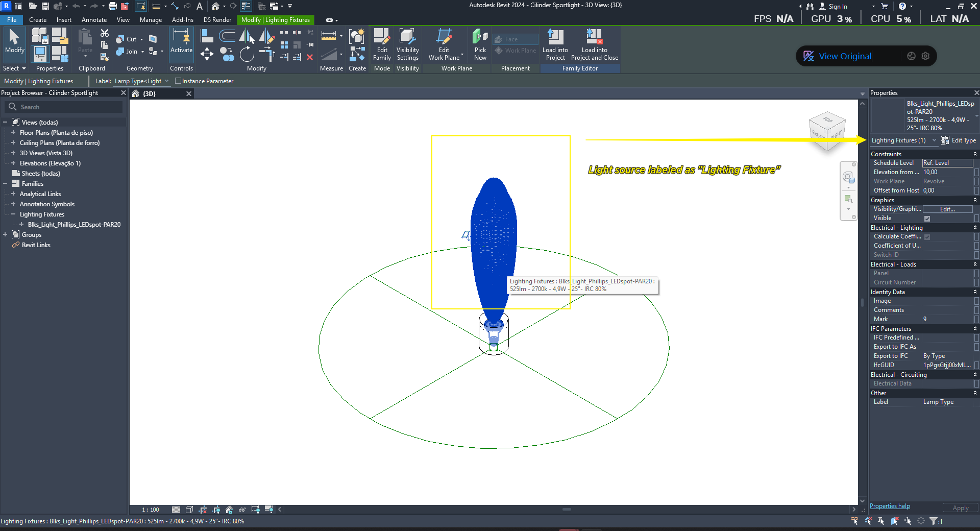Select the Align tool in Modify panel
980x531 pixels.
(207, 36)
